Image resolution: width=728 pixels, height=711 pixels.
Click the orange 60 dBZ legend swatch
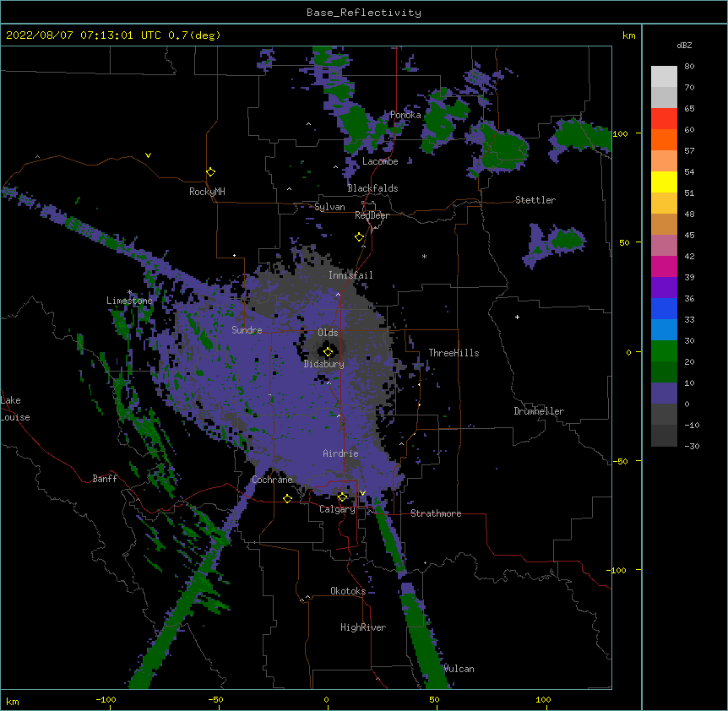coord(664,139)
